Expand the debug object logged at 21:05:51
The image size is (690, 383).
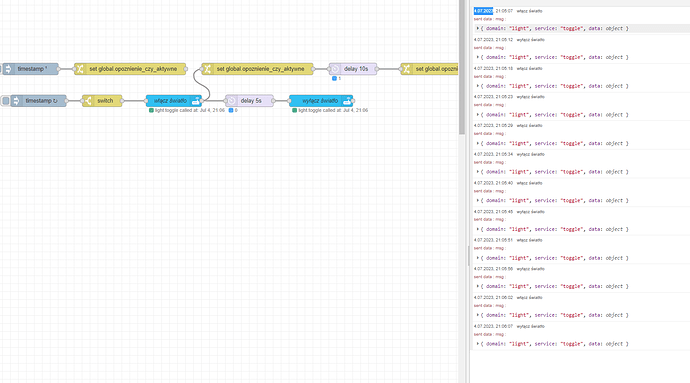(x=478, y=258)
